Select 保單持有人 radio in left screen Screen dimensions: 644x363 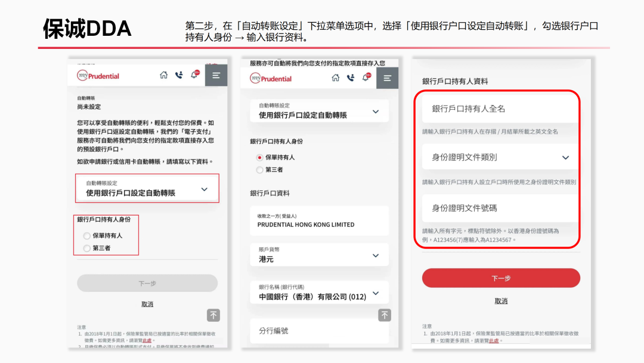click(x=86, y=236)
